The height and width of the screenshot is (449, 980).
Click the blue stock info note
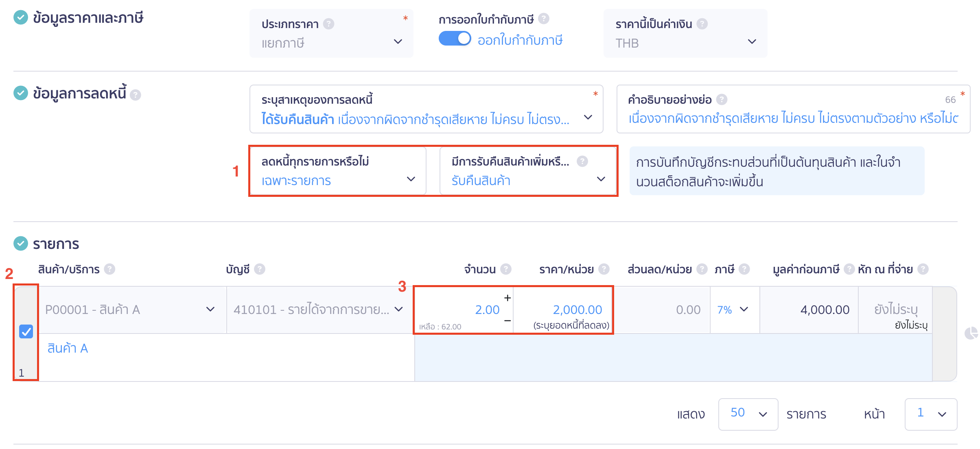click(777, 171)
